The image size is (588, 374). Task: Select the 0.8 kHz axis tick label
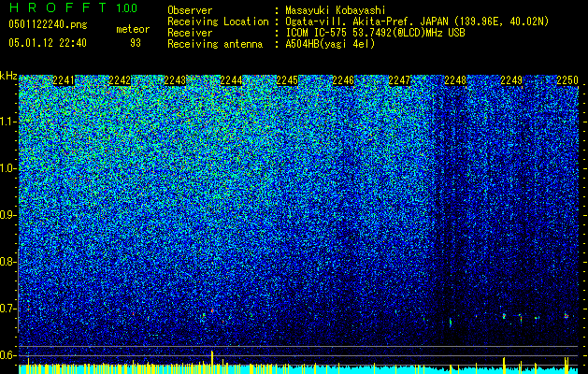(x=8, y=262)
